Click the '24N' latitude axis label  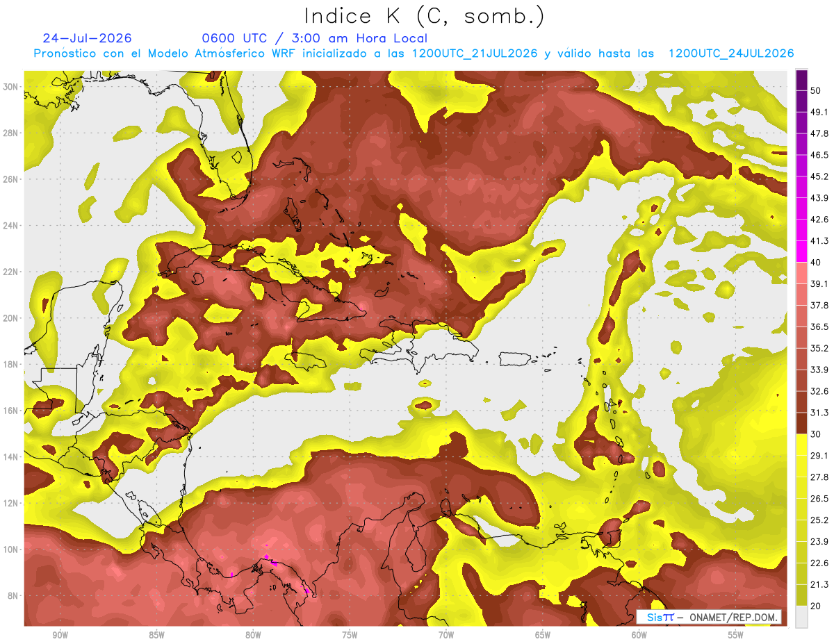(11, 226)
